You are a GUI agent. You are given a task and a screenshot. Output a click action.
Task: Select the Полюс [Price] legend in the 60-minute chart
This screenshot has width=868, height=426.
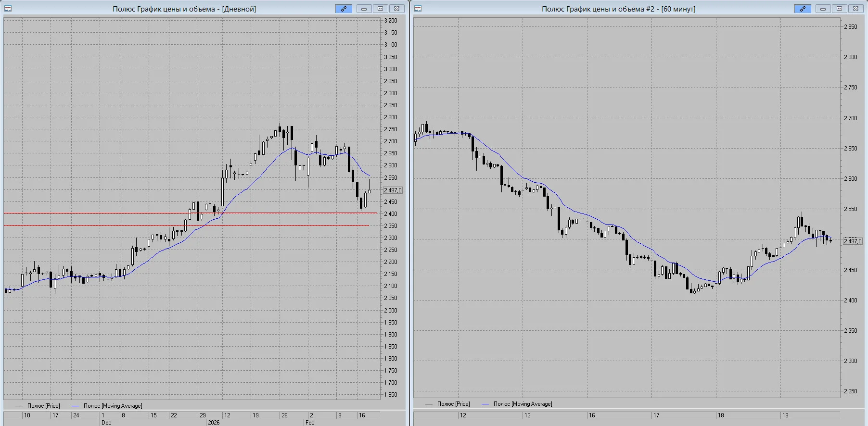coord(448,404)
